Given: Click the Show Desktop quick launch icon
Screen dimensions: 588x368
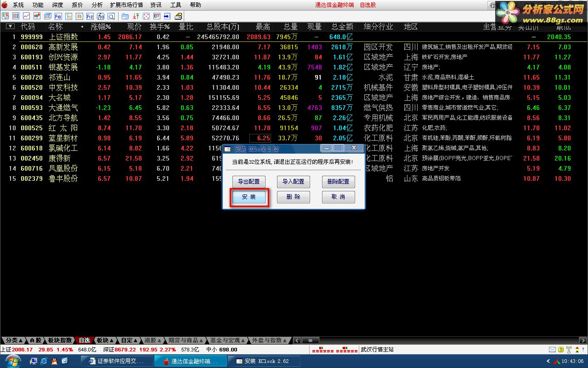Looking at the screenshot, I should click(x=33, y=361).
